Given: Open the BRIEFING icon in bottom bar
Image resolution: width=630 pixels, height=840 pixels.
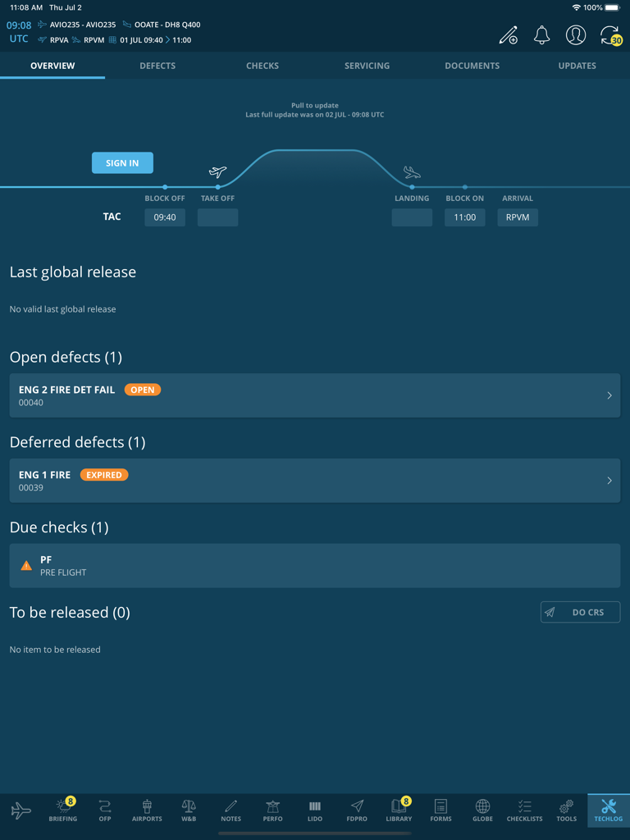Looking at the screenshot, I should 63,811.
